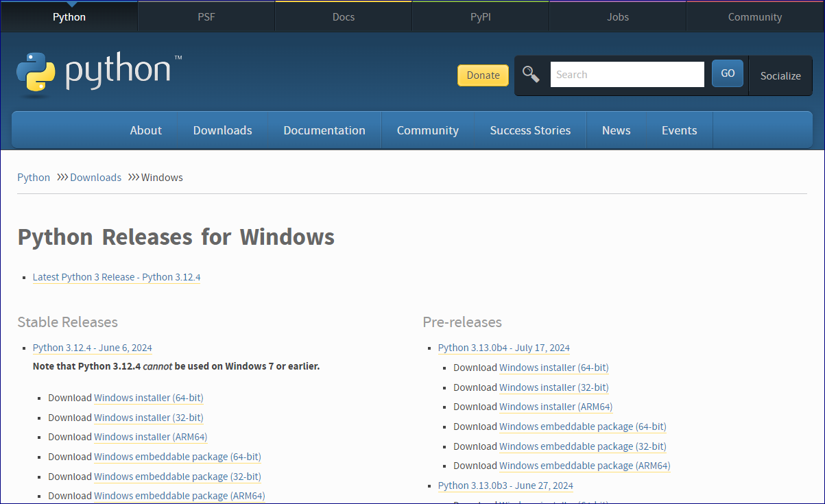
Task: Open the Jobs top tab
Action: click(618, 17)
